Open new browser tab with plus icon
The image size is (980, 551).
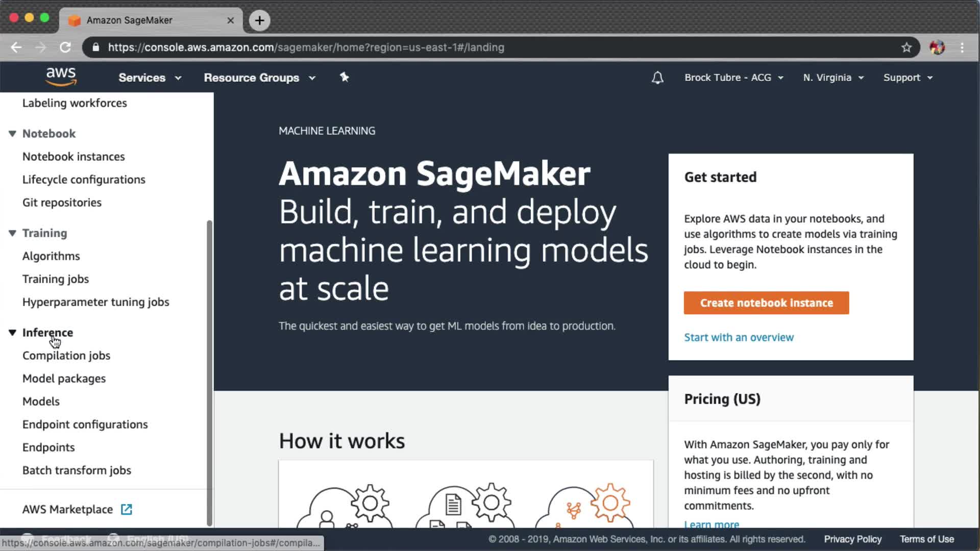pyautogui.click(x=259, y=20)
